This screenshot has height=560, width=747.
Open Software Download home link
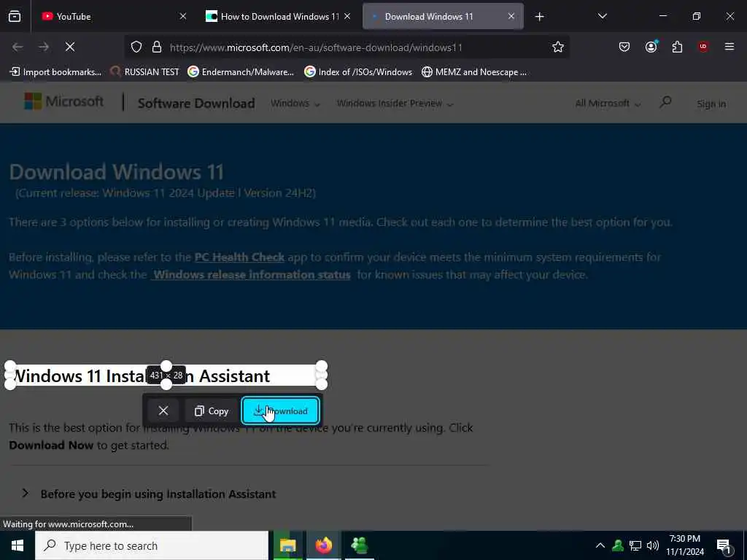pyautogui.click(x=196, y=104)
